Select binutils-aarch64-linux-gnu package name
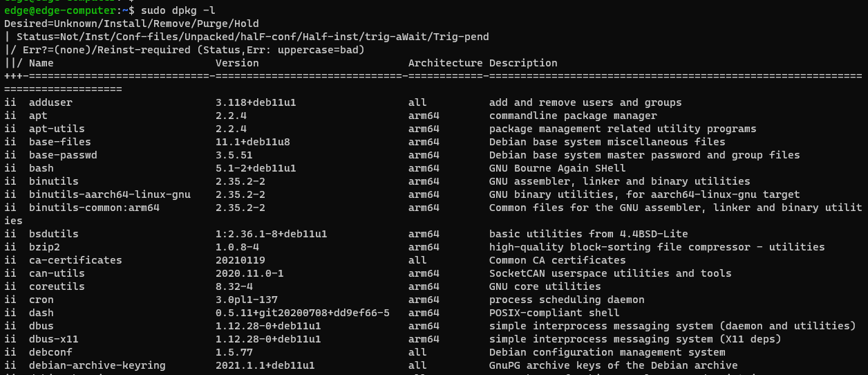 pos(110,194)
